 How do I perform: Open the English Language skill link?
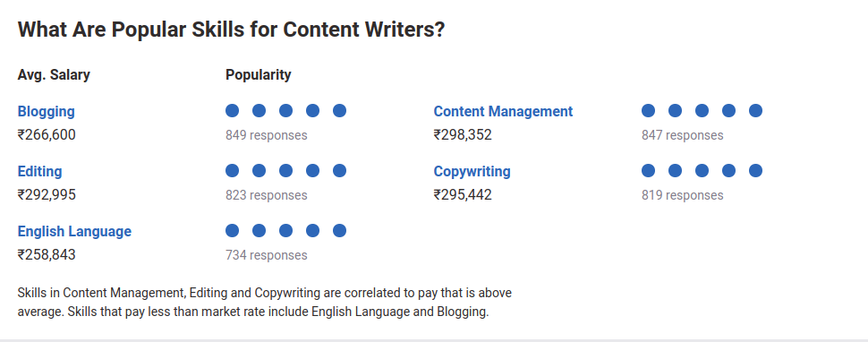(x=75, y=231)
